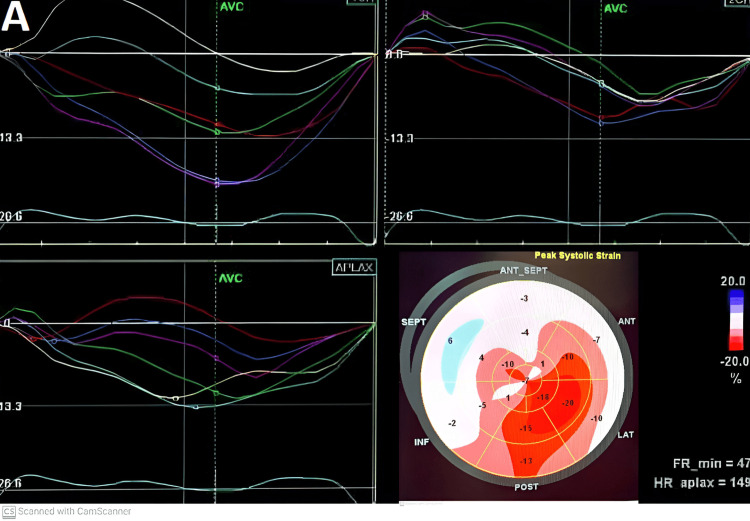Click the bull's-eye segment valued -4
The width and height of the screenshot is (750, 521).
pyautogui.click(x=525, y=333)
